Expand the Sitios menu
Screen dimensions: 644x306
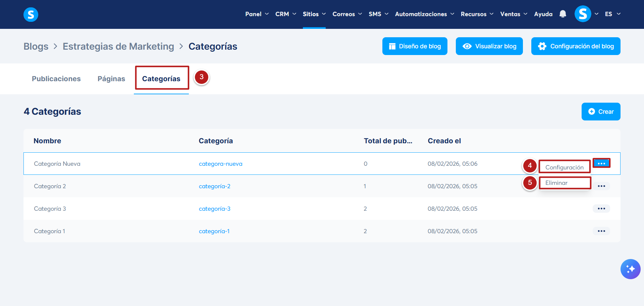314,14
